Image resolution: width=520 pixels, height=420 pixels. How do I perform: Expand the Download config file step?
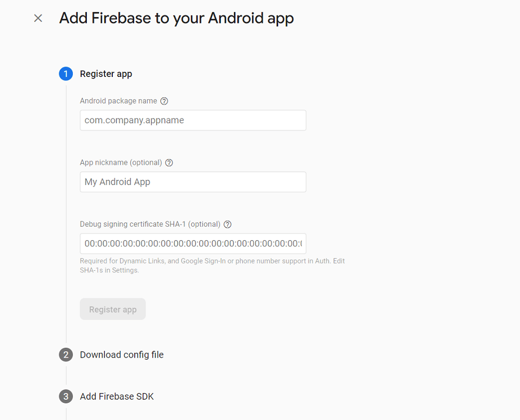(x=121, y=355)
